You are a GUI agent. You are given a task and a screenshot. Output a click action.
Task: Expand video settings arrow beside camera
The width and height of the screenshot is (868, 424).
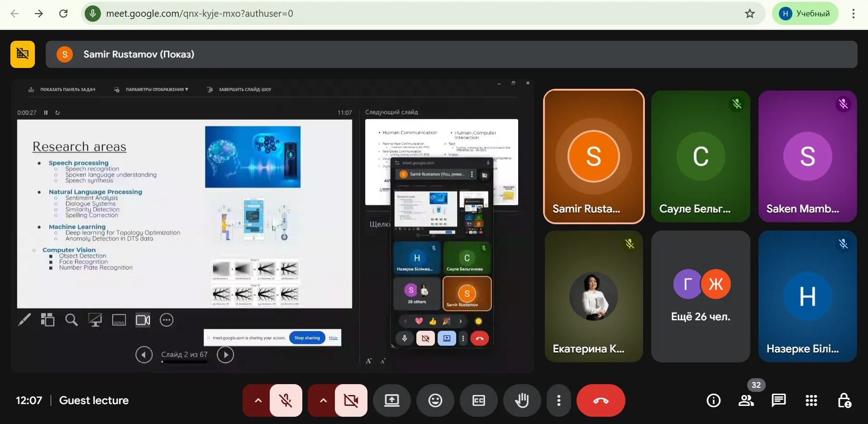(323, 400)
